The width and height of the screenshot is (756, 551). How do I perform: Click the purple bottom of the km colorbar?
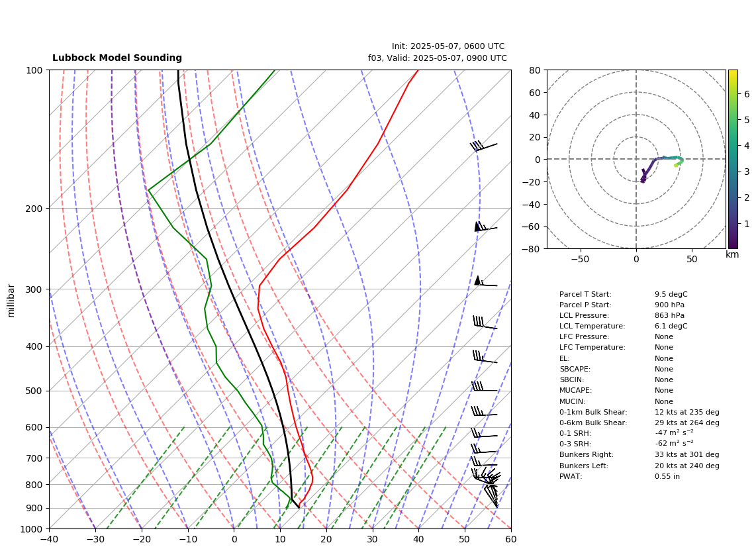[732, 245]
